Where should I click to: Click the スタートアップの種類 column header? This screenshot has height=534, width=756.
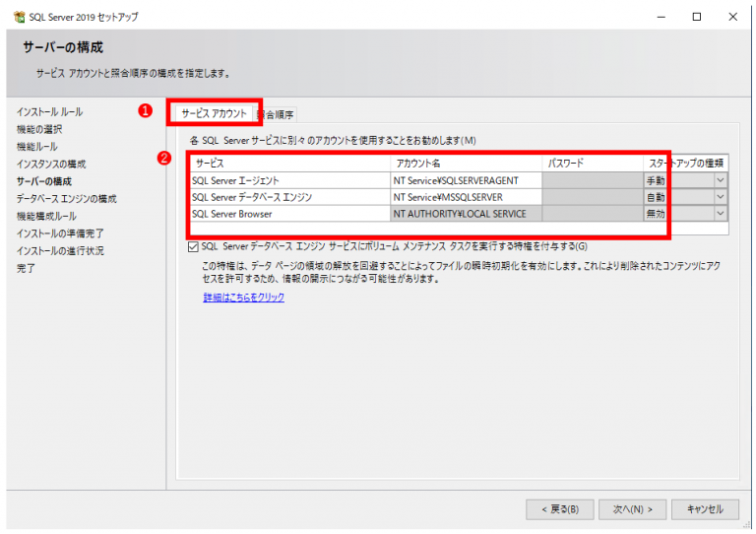685,163
